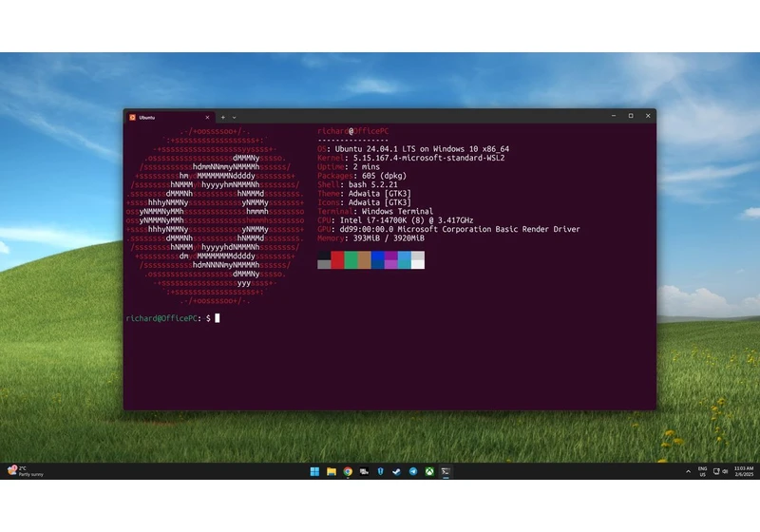Close the Ubuntu tab with its X
Screen dimensions: 760x532
207,117
